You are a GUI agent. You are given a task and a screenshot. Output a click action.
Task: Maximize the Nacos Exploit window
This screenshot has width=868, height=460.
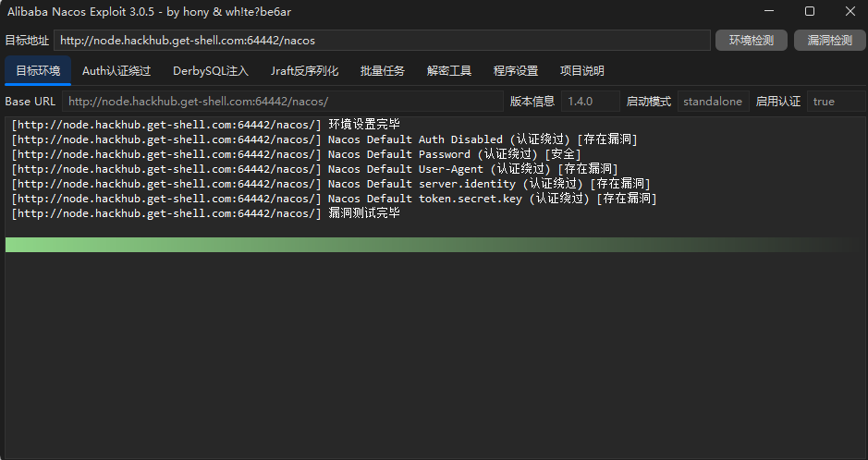[810, 11]
